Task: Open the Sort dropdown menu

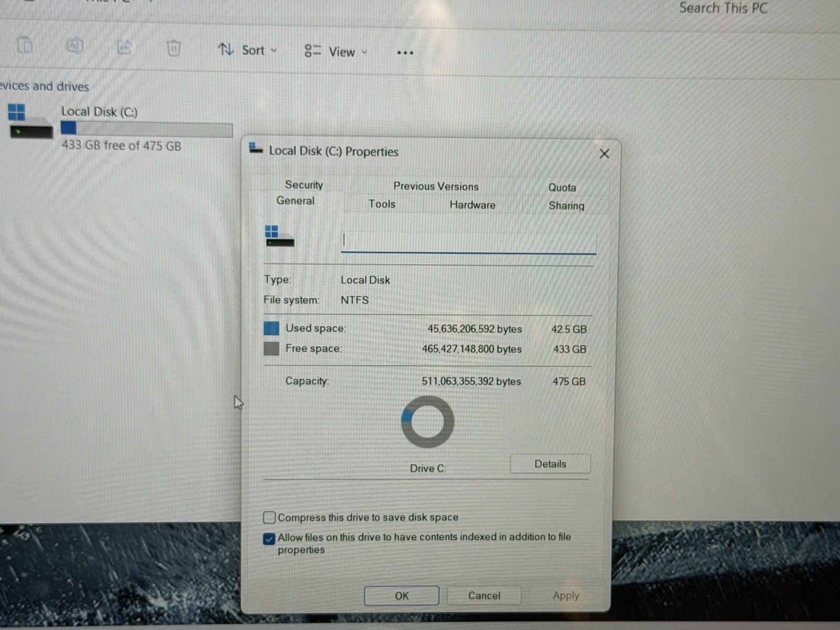Action: pos(247,50)
